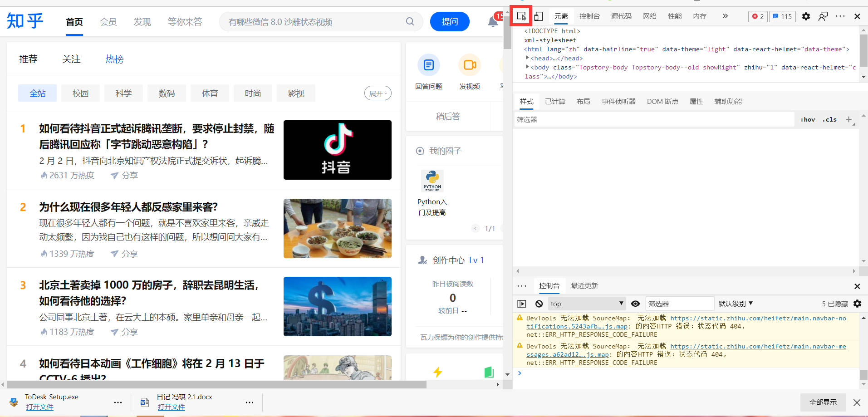This screenshot has width=868, height=417.
Task: Expand the body element node
Action: point(528,67)
